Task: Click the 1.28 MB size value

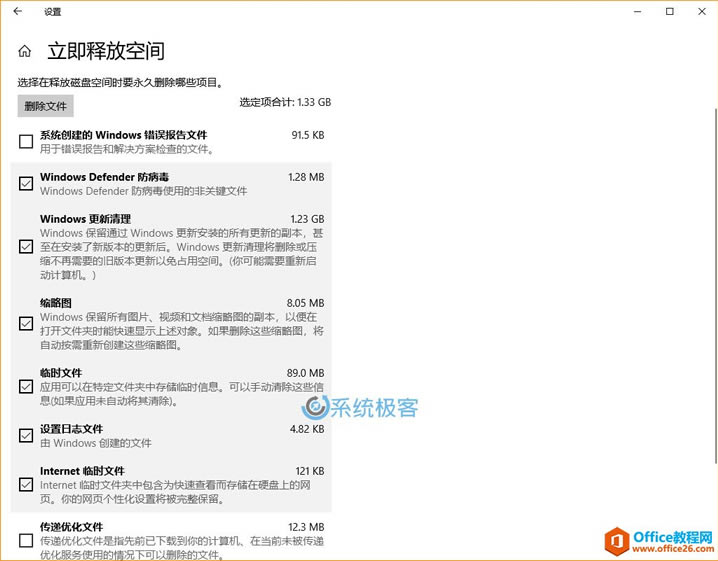Action: click(x=306, y=177)
